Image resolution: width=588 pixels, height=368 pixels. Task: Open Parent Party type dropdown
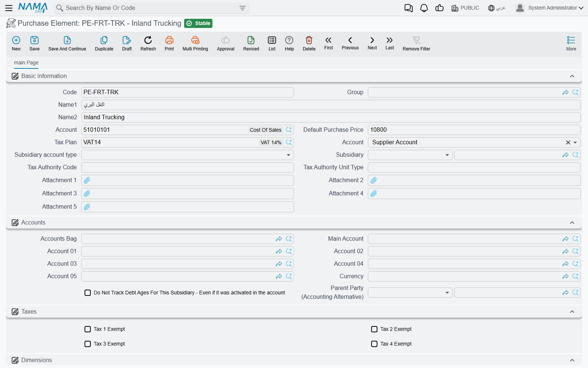point(447,293)
